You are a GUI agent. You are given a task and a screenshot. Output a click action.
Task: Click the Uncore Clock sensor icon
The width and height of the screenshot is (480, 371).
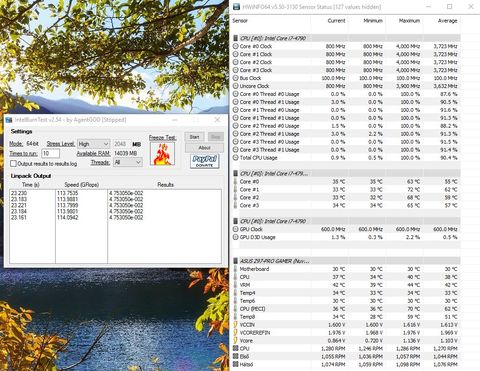(235, 86)
